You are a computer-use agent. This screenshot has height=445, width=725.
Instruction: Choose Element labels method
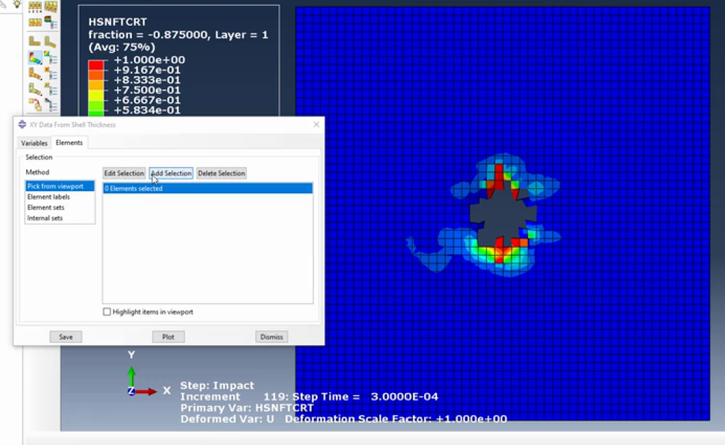click(48, 197)
